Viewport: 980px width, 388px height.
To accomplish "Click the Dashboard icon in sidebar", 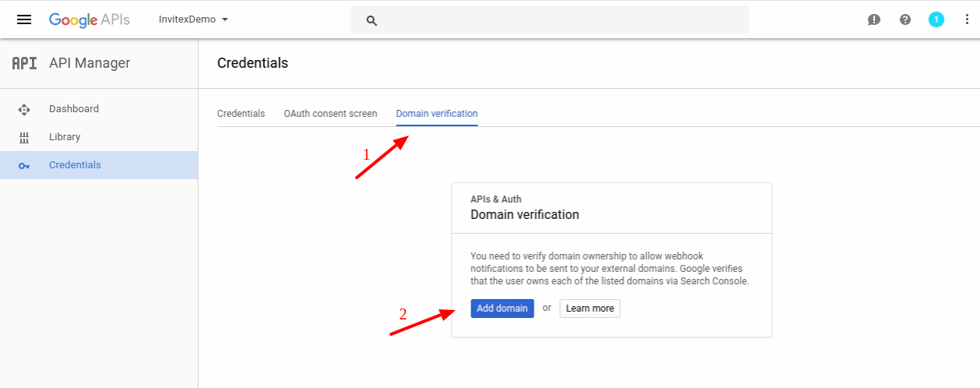I will coord(24,110).
